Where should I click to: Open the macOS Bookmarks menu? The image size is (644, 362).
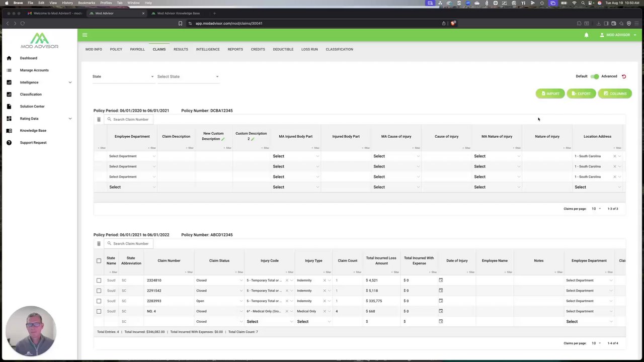[87, 3]
